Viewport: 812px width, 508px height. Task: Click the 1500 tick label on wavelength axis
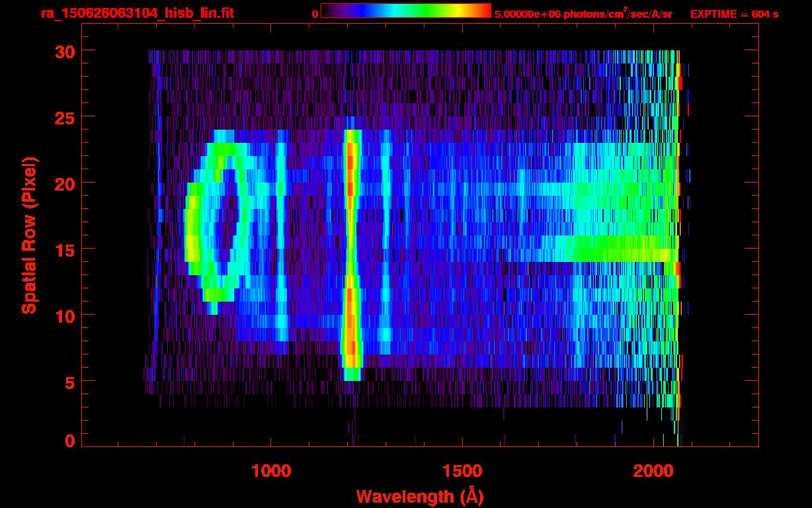tap(462, 471)
